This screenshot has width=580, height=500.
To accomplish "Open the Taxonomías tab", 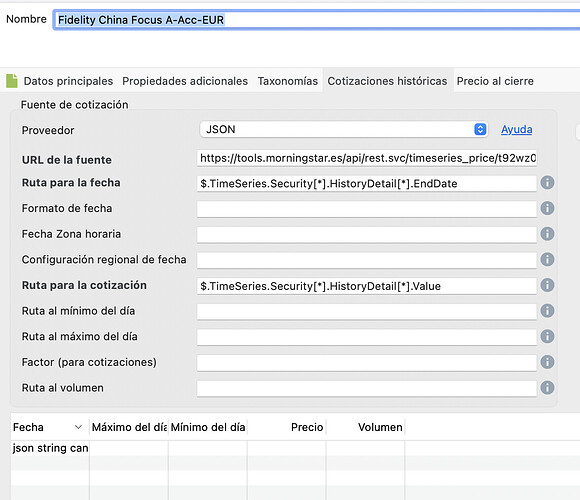I will point(288,81).
